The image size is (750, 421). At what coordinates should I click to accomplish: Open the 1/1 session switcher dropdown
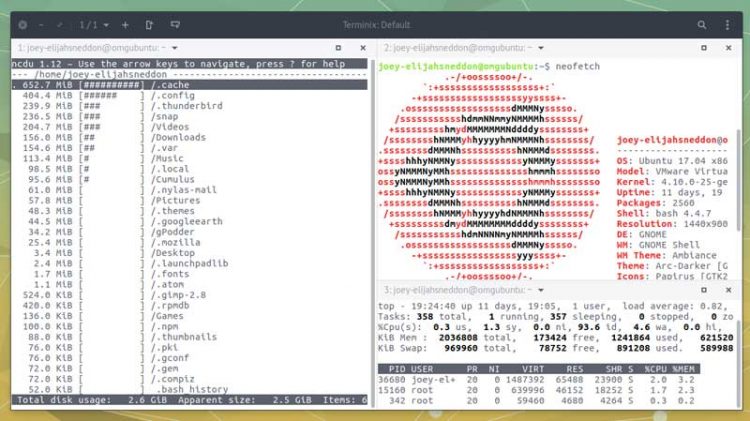point(94,25)
